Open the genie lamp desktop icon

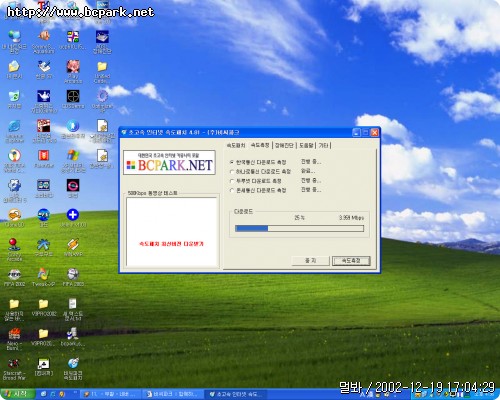[44, 101]
